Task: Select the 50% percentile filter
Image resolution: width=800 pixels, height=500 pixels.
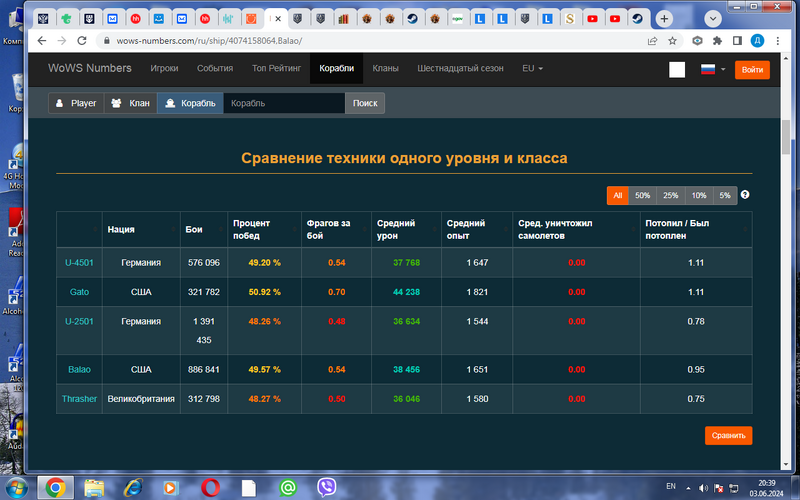Action: (x=642, y=195)
